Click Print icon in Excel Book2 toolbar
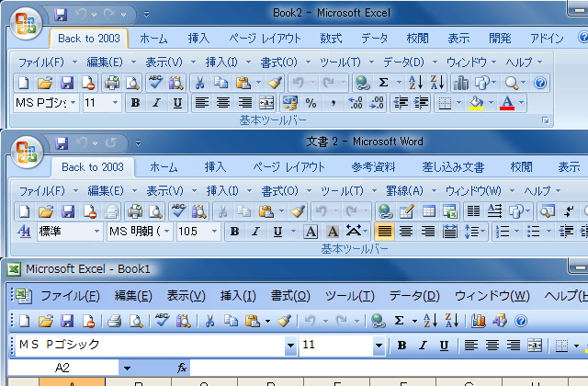This screenshot has width=588, height=386. pos(112,83)
